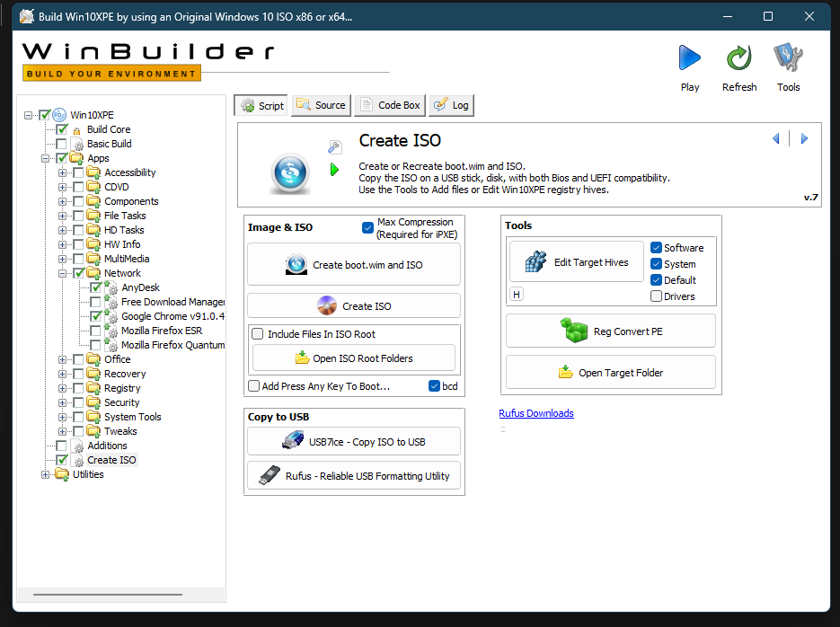Check the Basic Build checkbox
840x627 pixels.
(x=62, y=144)
